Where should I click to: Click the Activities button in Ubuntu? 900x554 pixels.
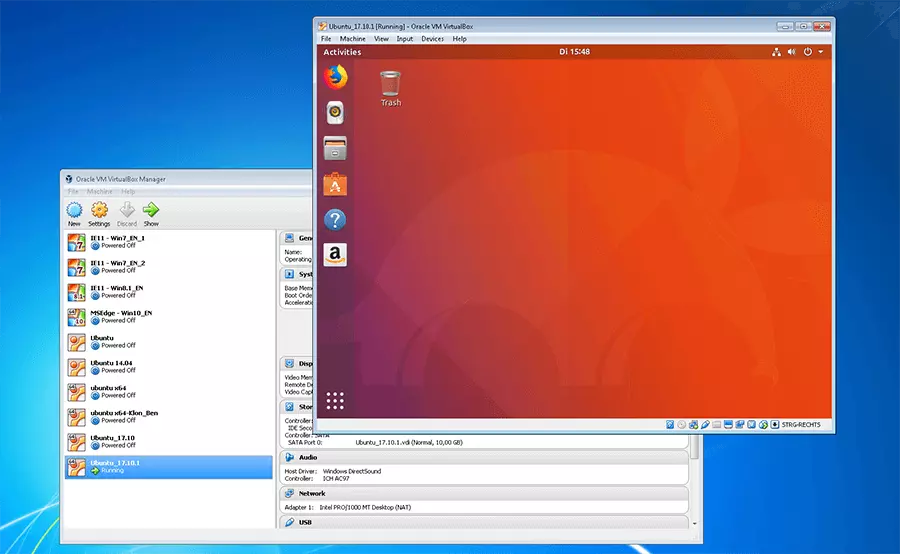pos(343,52)
